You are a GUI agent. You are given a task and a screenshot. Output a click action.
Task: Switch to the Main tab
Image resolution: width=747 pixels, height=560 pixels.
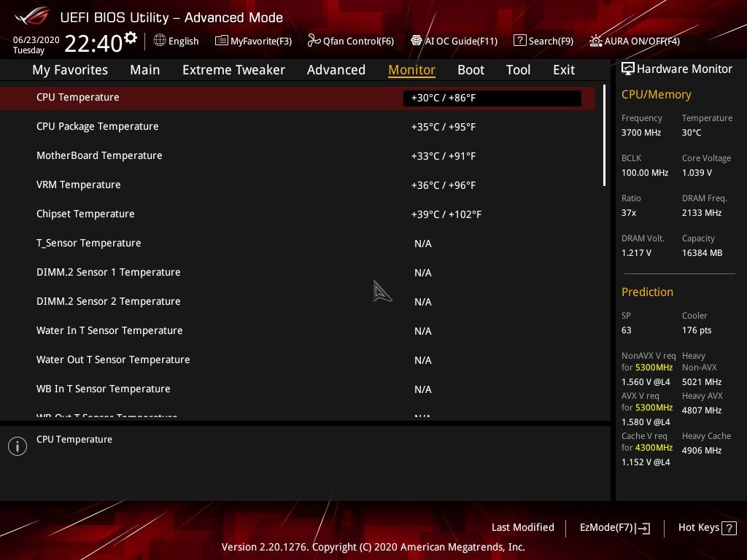(x=145, y=70)
